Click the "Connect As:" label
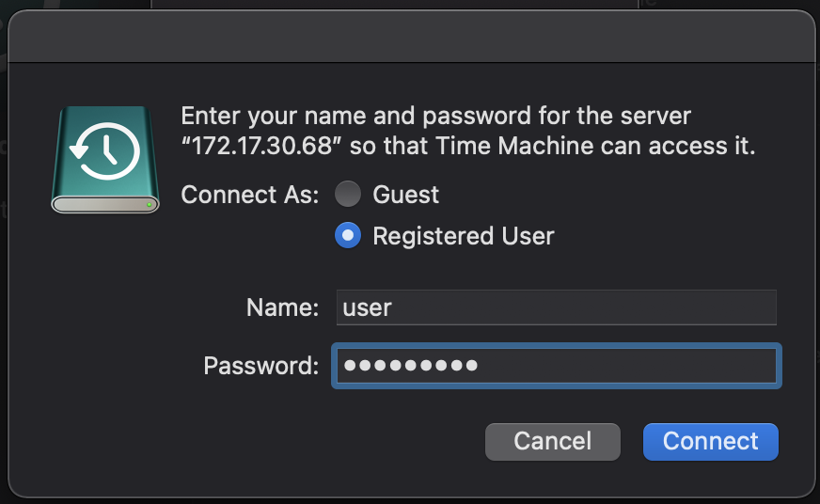This screenshot has width=820, height=504. 250,195
